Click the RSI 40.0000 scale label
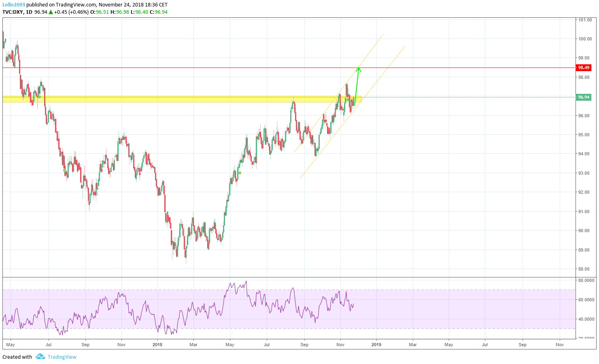 tap(586, 319)
